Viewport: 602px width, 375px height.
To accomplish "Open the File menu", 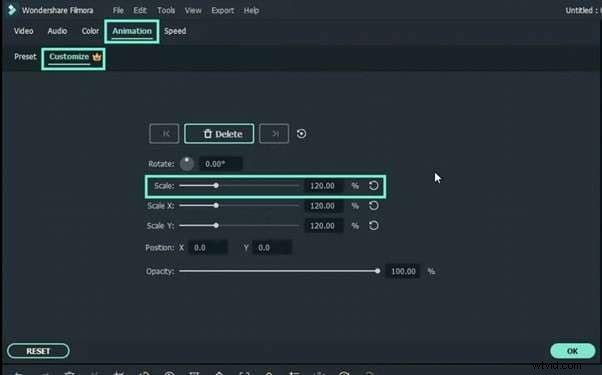I will pyautogui.click(x=118, y=10).
